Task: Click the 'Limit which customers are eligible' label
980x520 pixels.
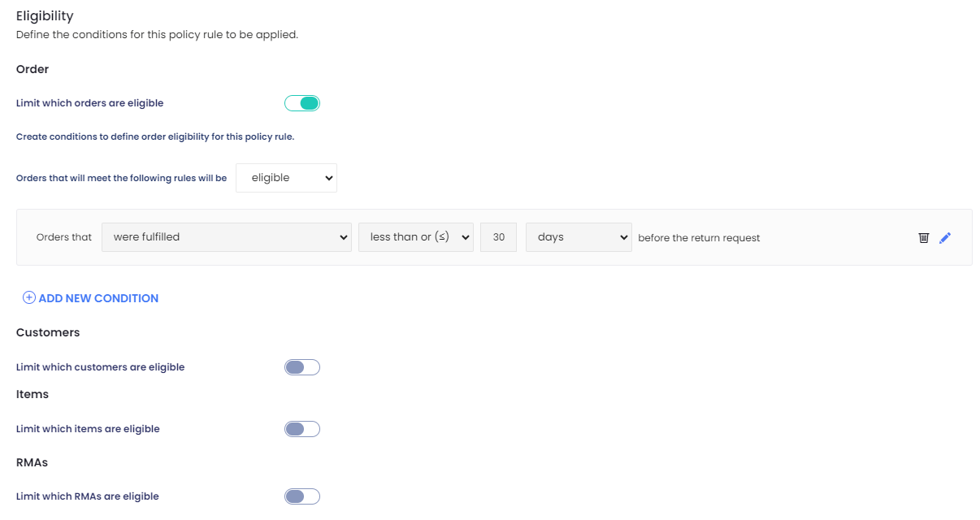Action: (101, 367)
